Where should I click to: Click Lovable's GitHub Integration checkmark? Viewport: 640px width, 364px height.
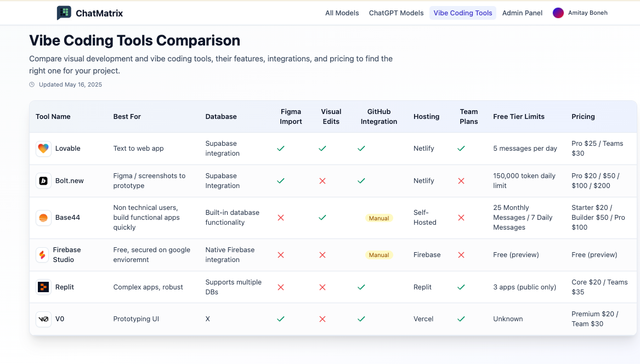(x=361, y=149)
